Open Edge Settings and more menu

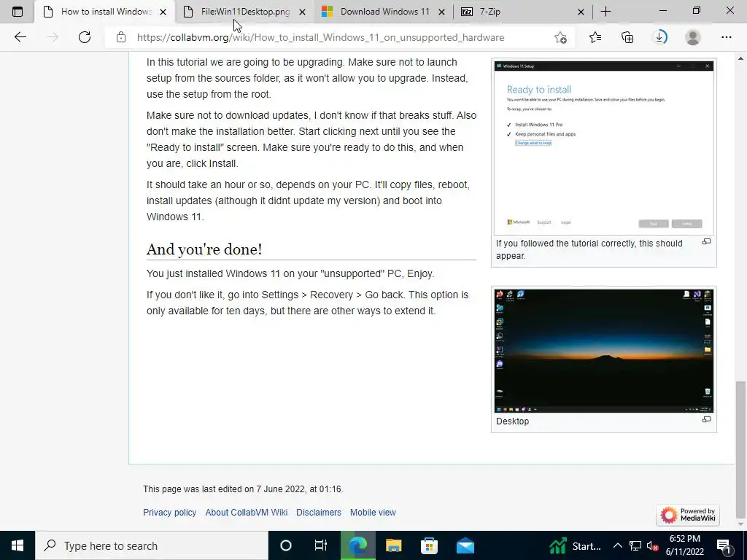[x=726, y=37]
